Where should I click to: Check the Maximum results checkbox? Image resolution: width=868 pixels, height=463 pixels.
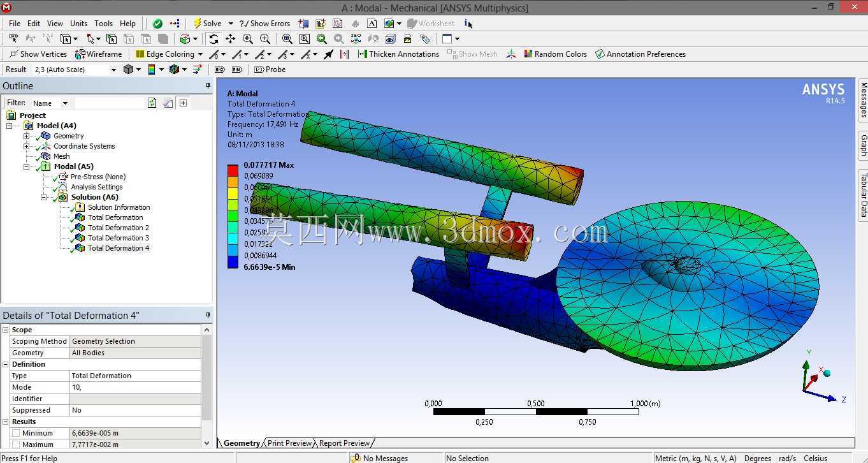(16, 445)
